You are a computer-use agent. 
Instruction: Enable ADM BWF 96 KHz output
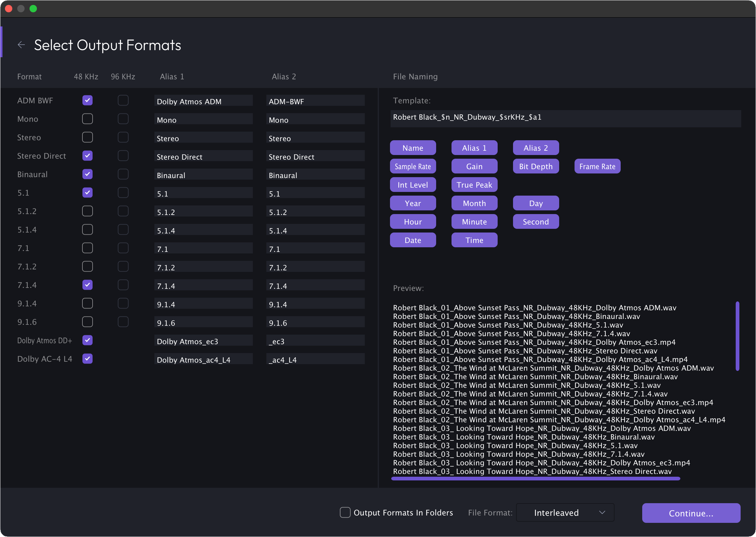pyautogui.click(x=123, y=100)
